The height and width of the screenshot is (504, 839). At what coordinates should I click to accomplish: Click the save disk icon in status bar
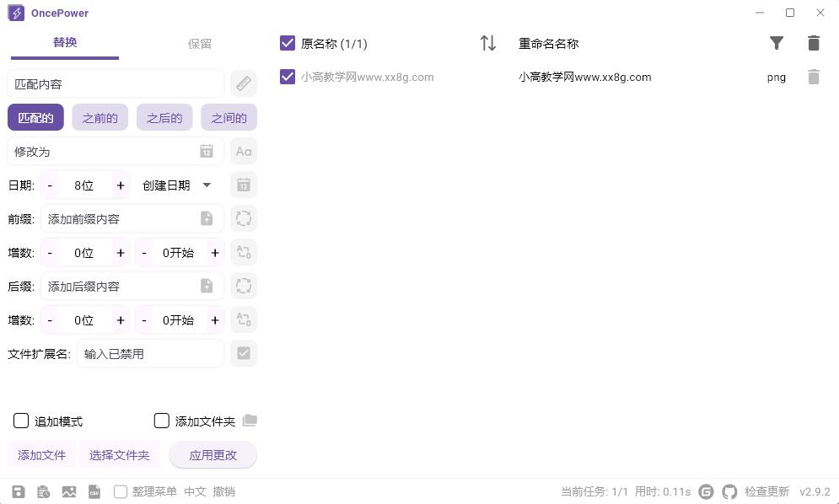point(19,491)
